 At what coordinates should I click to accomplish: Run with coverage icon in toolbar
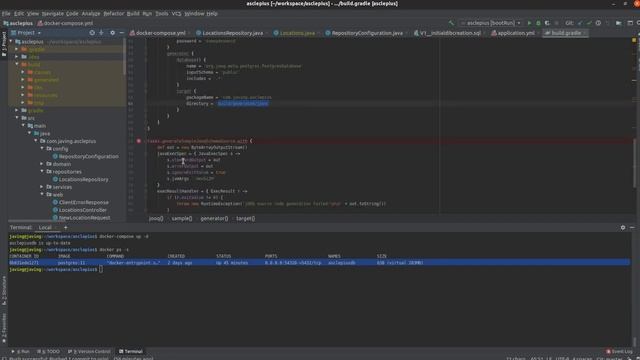(547, 23)
